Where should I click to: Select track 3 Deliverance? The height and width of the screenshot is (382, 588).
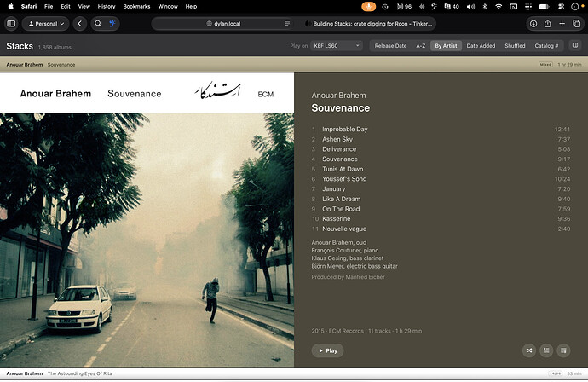(x=441, y=149)
